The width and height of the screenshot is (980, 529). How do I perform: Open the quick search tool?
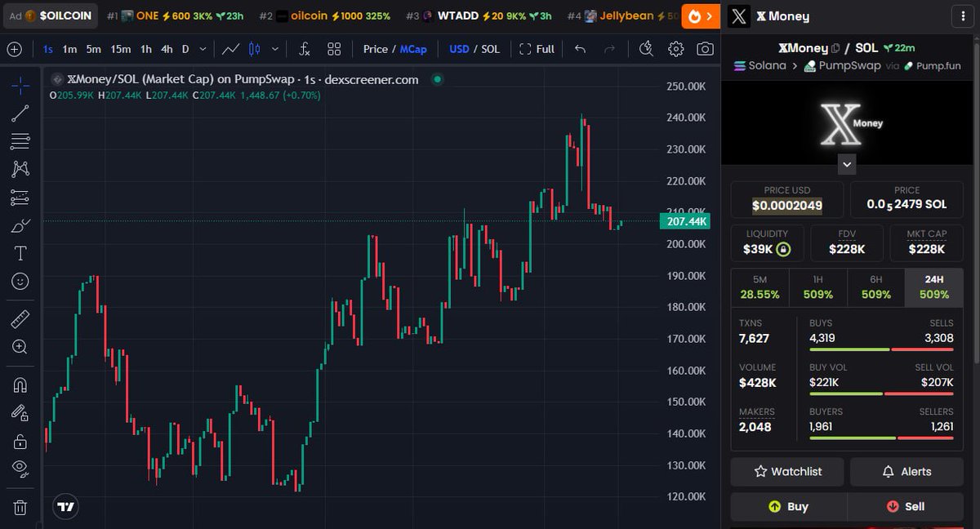pyautogui.click(x=646, y=49)
